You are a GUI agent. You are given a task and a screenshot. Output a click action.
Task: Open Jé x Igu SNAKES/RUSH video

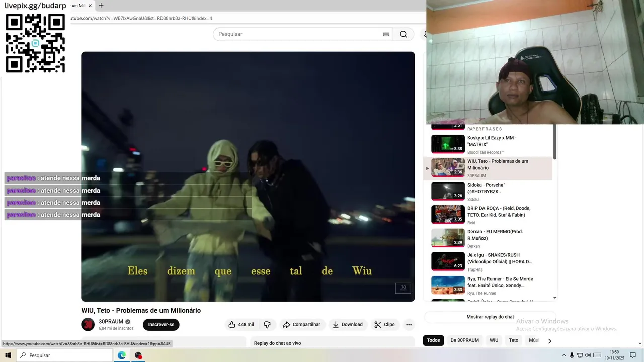[488, 262]
